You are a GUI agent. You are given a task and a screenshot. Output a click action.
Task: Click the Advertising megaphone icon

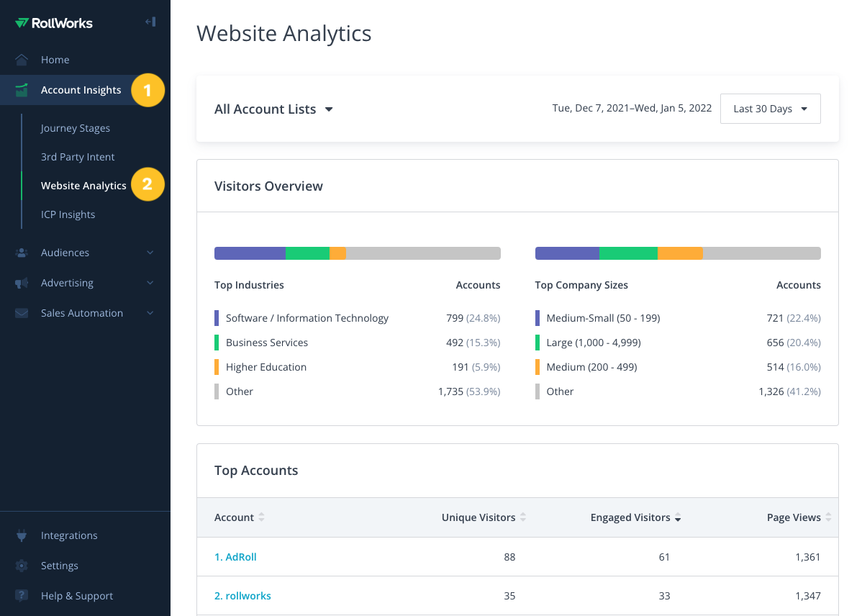tap(22, 283)
